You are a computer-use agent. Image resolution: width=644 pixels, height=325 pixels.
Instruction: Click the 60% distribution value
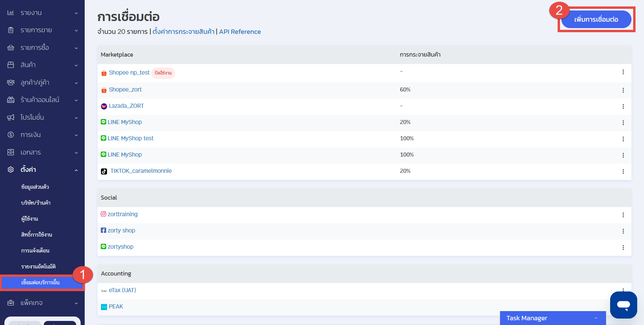tap(405, 89)
